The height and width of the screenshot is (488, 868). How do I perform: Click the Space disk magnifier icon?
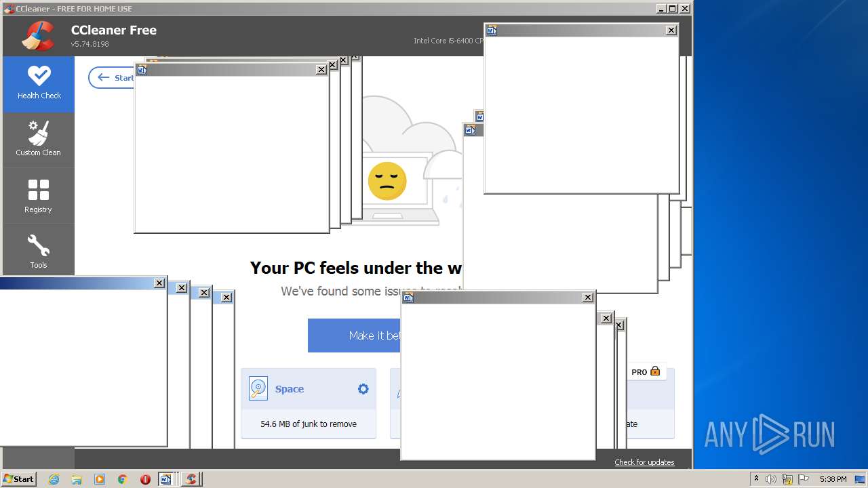258,388
